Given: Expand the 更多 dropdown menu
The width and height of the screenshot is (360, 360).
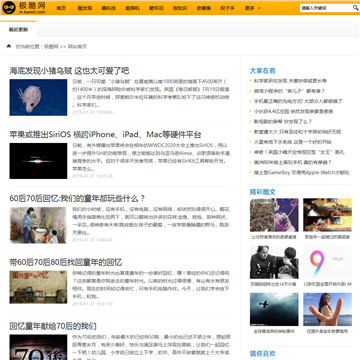Looking at the screenshot, I should [253, 8].
